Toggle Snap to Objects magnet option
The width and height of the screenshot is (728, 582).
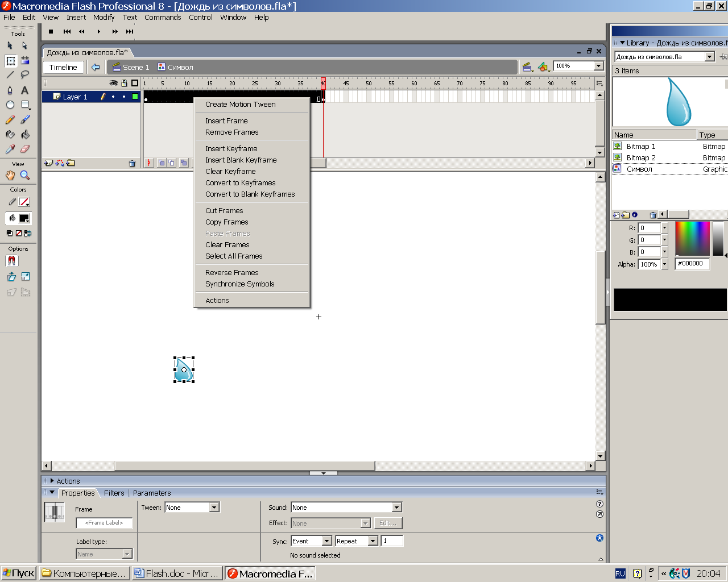point(12,261)
